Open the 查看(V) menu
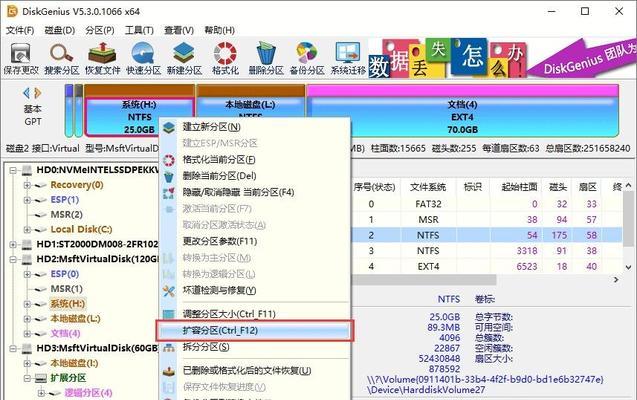The width and height of the screenshot is (637, 400). (179, 30)
